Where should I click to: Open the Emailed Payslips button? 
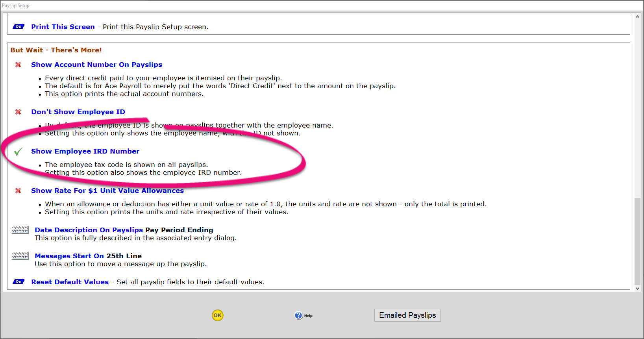[x=407, y=315]
